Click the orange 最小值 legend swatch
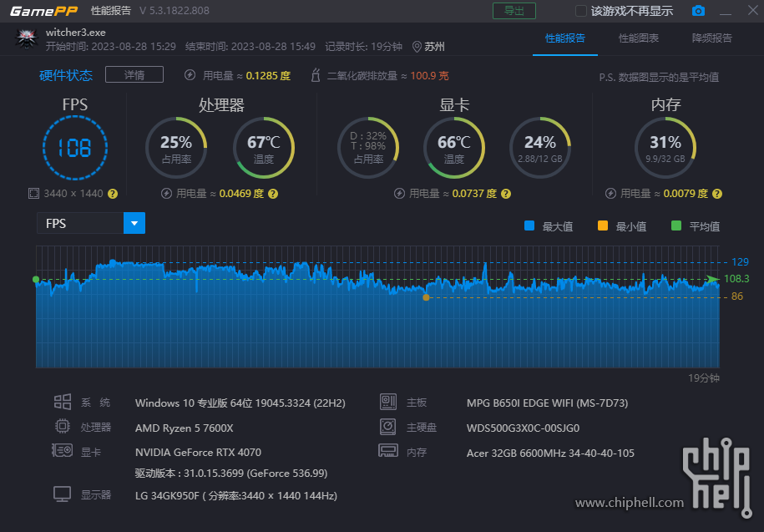The width and height of the screenshot is (764, 532). [603, 226]
